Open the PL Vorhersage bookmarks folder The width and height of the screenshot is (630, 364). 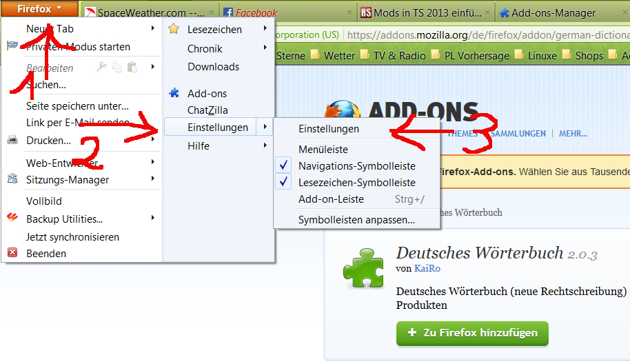(470, 55)
